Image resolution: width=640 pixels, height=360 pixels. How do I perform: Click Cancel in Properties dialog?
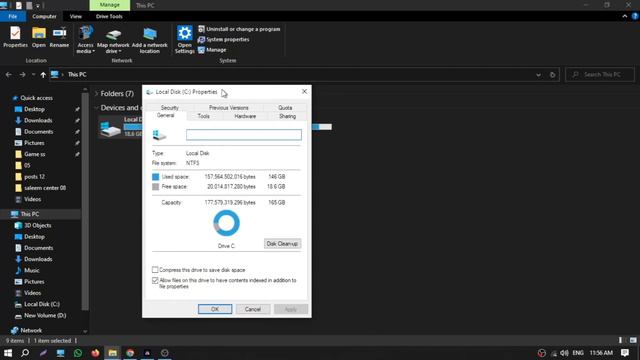[x=253, y=309]
